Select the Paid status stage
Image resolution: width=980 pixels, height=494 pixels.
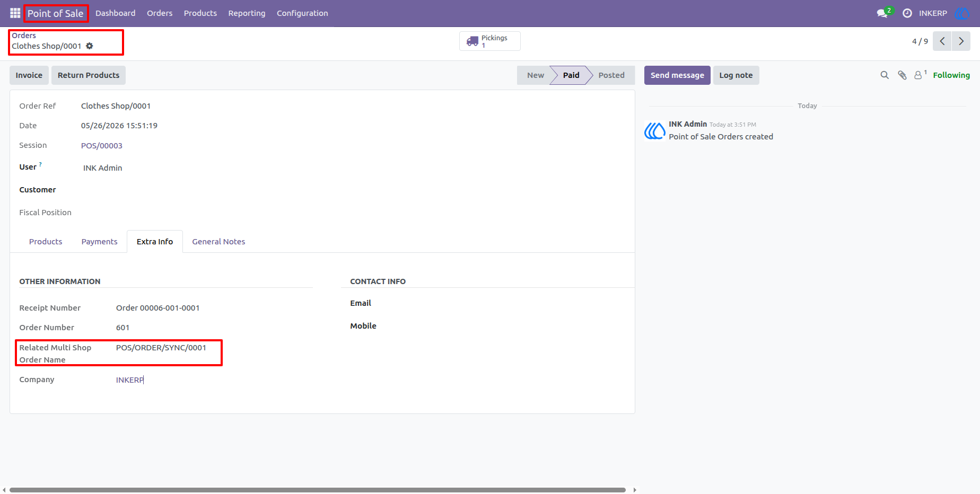point(571,75)
